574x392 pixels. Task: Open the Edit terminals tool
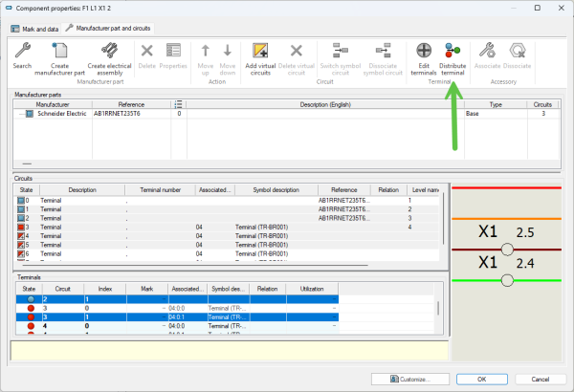[423, 51]
